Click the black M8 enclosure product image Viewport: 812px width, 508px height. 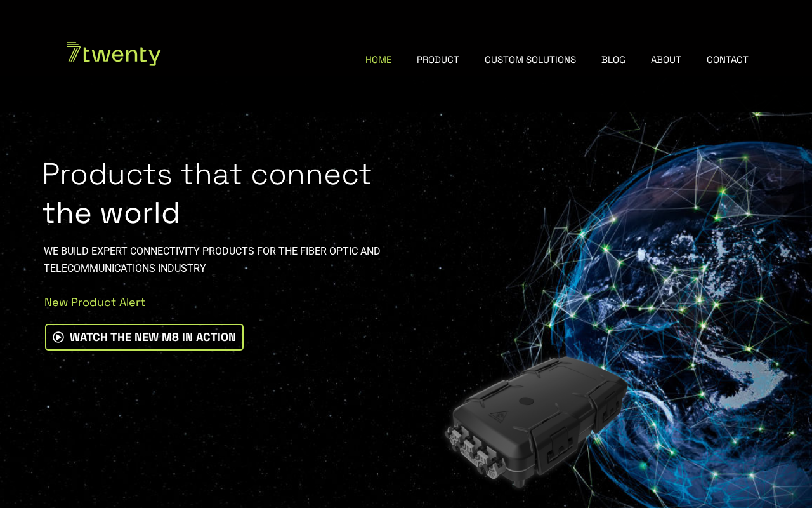point(535,422)
